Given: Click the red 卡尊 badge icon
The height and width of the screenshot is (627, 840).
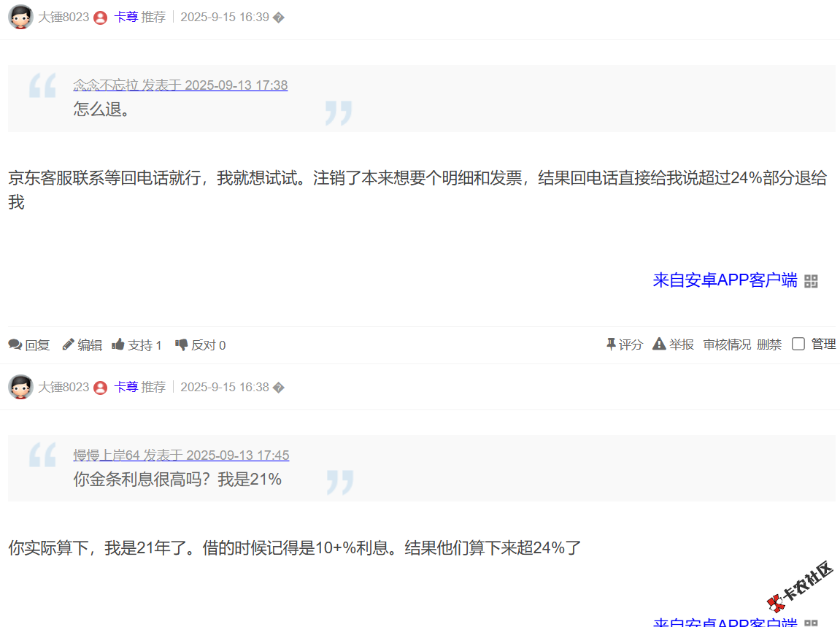Looking at the screenshot, I should click(x=100, y=17).
